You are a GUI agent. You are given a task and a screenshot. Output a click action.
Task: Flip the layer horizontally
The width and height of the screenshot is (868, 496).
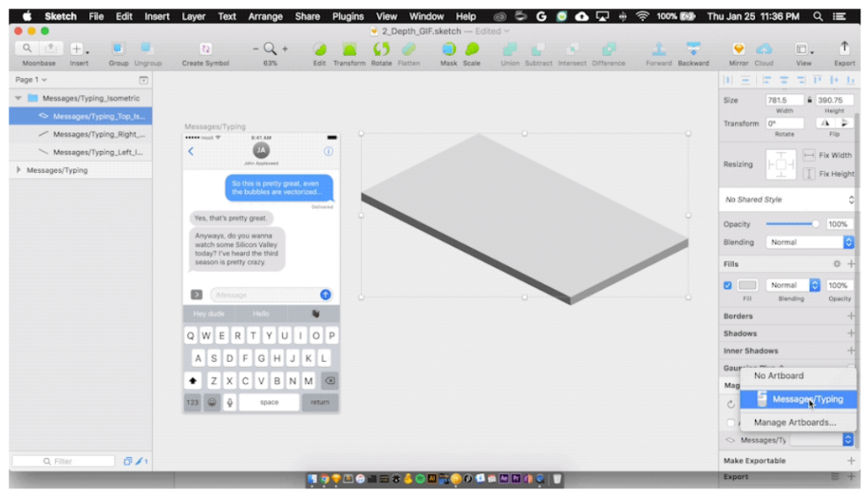click(x=825, y=124)
